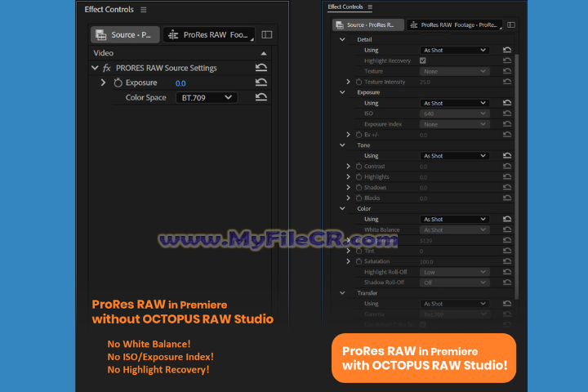Click Exposure value 0.0 in left panel
The height and width of the screenshot is (392, 588).
(x=180, y=83)
